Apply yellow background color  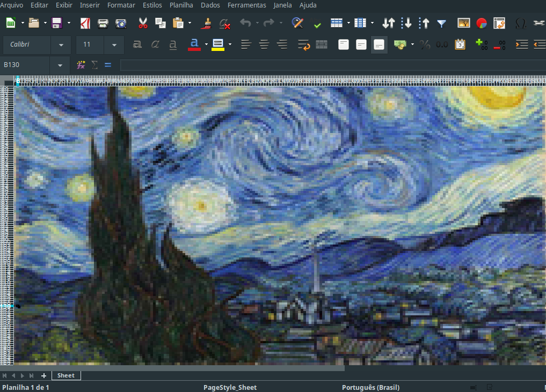218,45
